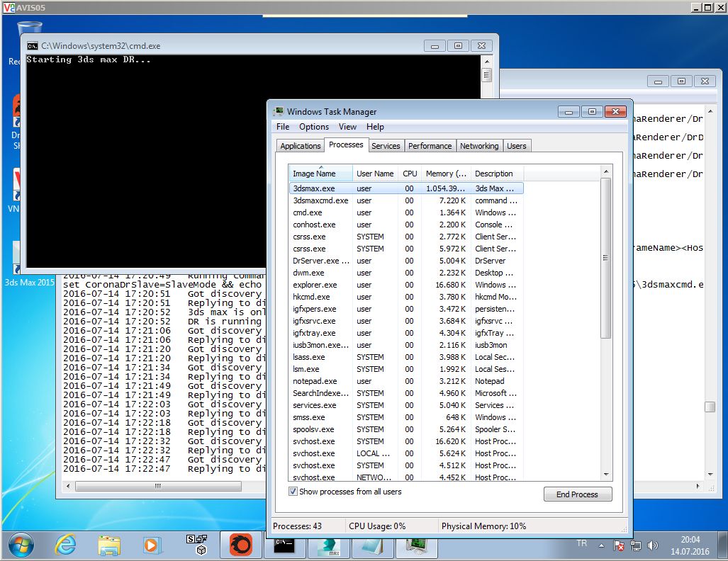Viewport: 728px width, 561px height.
Task: Open the network tray icon
Action: 635,545
